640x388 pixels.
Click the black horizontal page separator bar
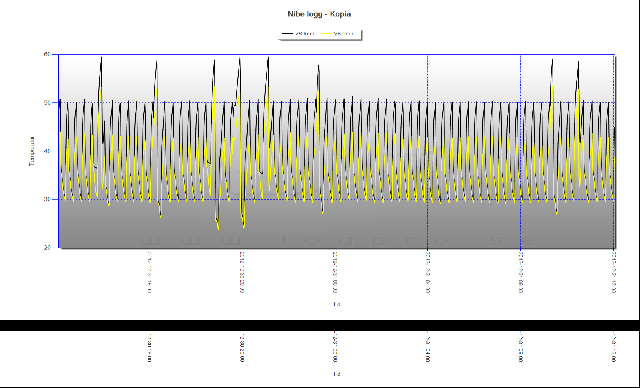[319, 325]
